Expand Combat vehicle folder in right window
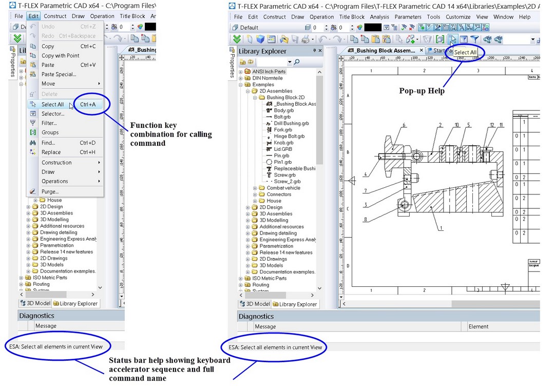The height and width of the screenshot is (392, 553). (x=255, y=188)
